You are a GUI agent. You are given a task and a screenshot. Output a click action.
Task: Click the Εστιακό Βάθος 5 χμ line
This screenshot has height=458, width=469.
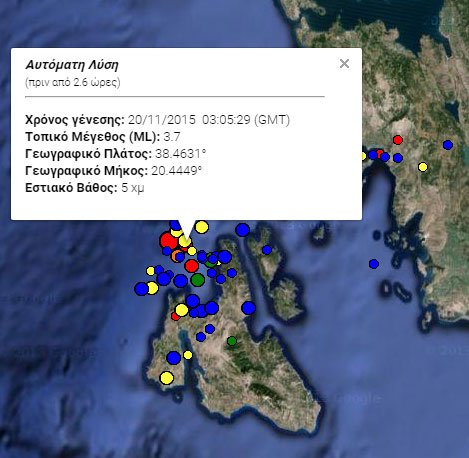tap(85, 188)
